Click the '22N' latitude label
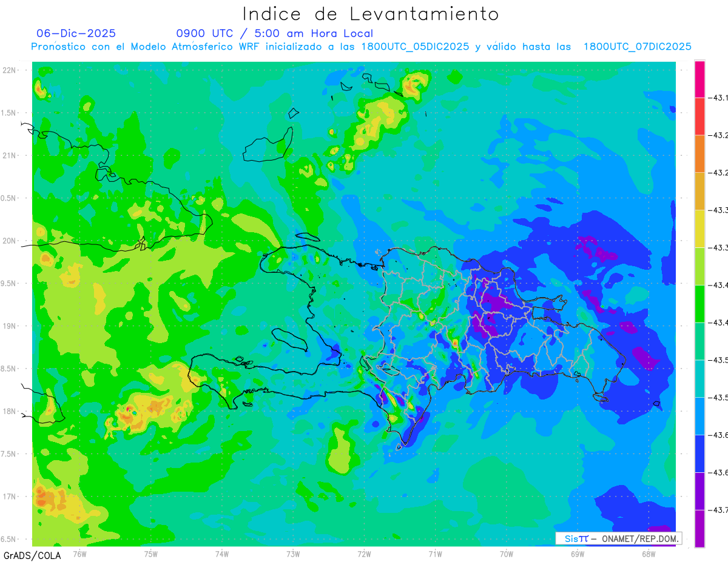 coord(10,70)
